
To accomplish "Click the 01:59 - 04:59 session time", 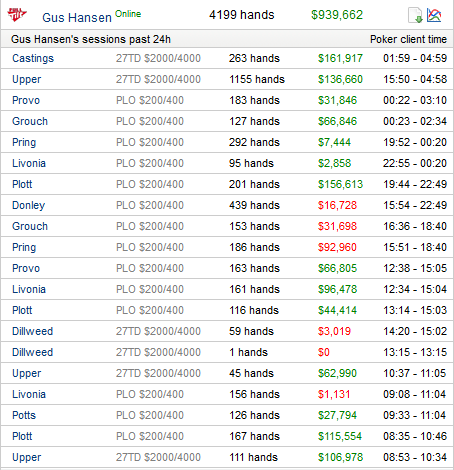I will click(415, 58).
